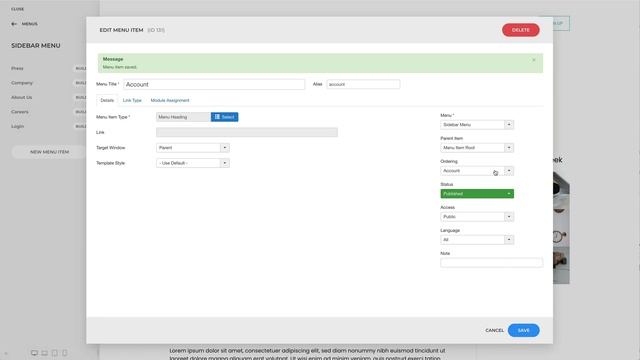Image resolution: width=640 pixels, height=360 pixels.
Task: Go back using the Menus arrow
Action: pyautogui.click(x=14, y=24)
